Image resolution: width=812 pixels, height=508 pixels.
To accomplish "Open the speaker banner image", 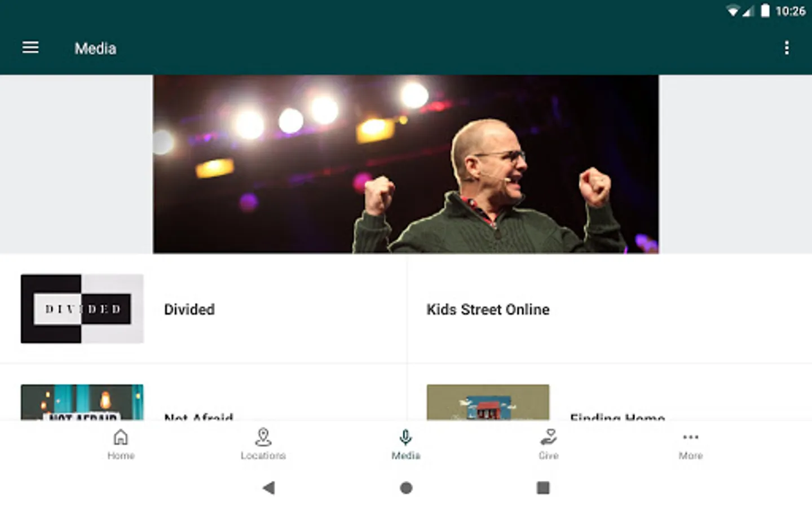I will click(x=405, y=164).
